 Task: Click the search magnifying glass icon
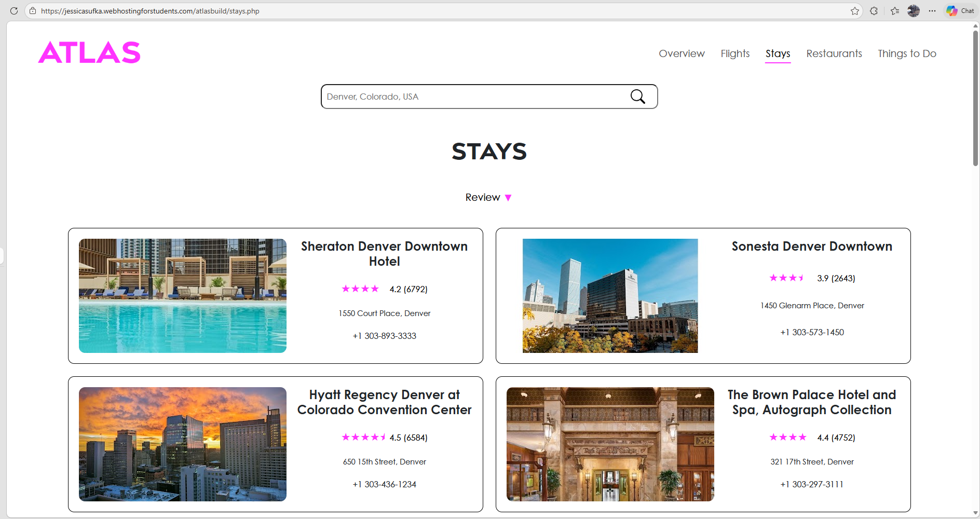pos(638,97)
